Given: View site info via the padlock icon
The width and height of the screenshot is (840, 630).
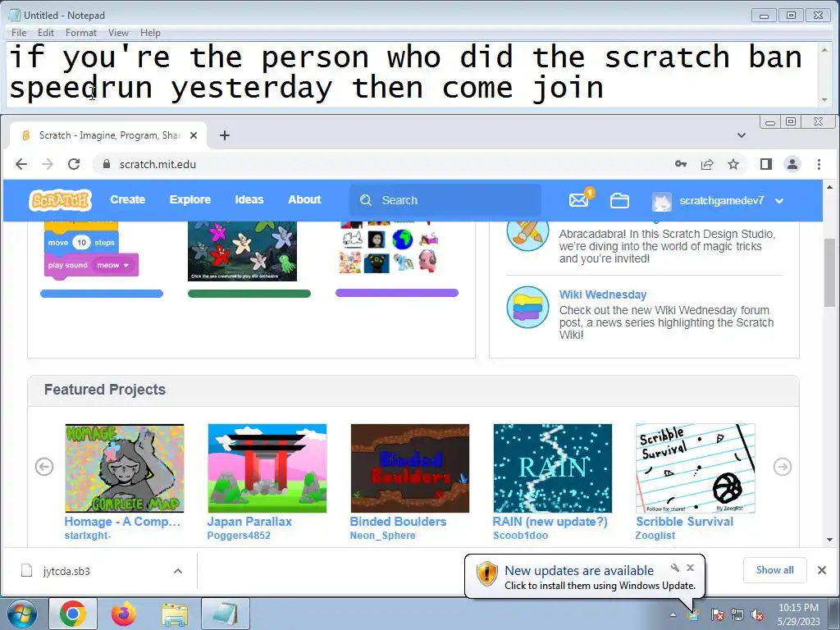Looking at the screenshot, I should [106, 164].
